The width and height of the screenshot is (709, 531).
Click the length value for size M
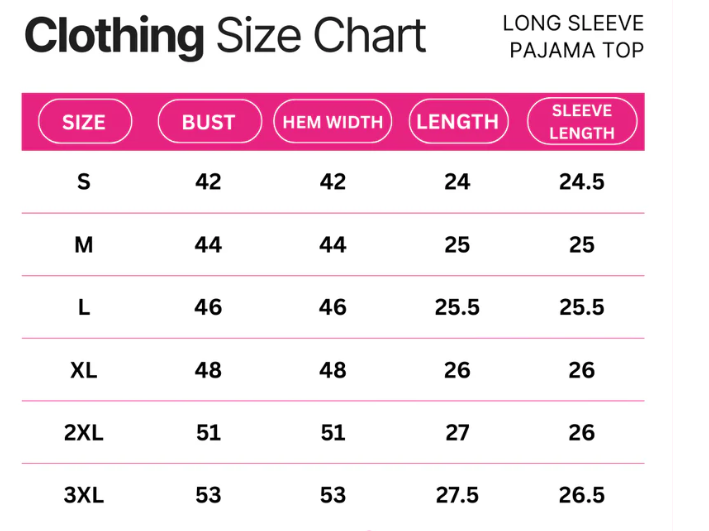(x=457, y=245)
